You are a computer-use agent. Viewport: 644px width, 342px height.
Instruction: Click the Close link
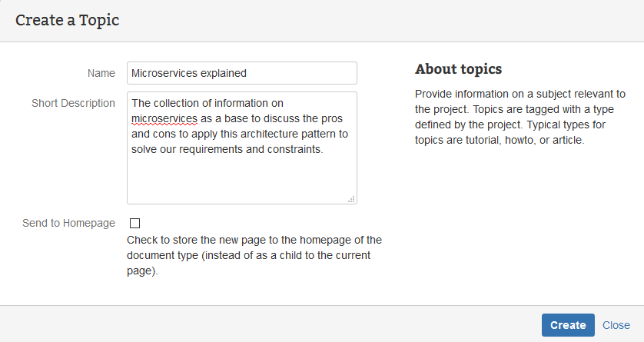tap(616, 325)
